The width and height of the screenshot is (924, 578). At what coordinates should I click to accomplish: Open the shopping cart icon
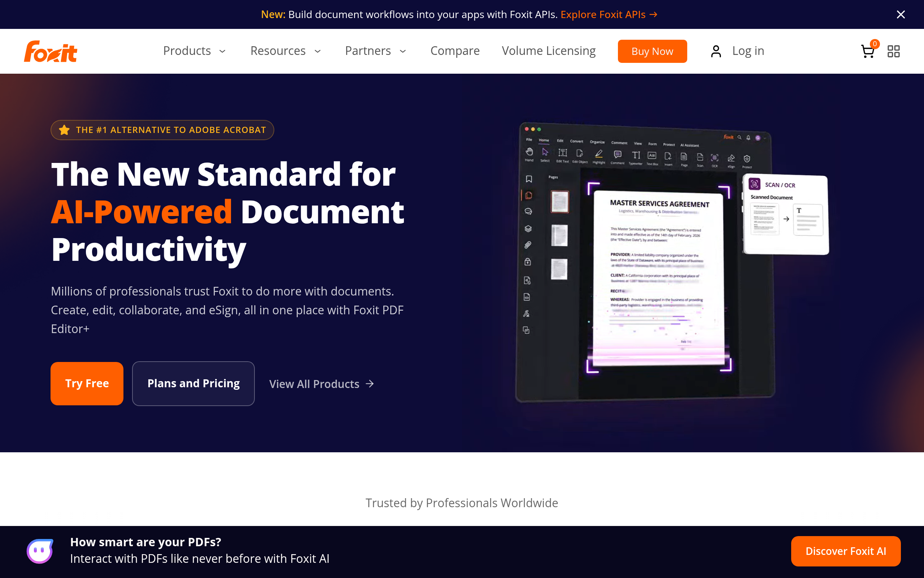pyautogui.click(x=867, y=51)
